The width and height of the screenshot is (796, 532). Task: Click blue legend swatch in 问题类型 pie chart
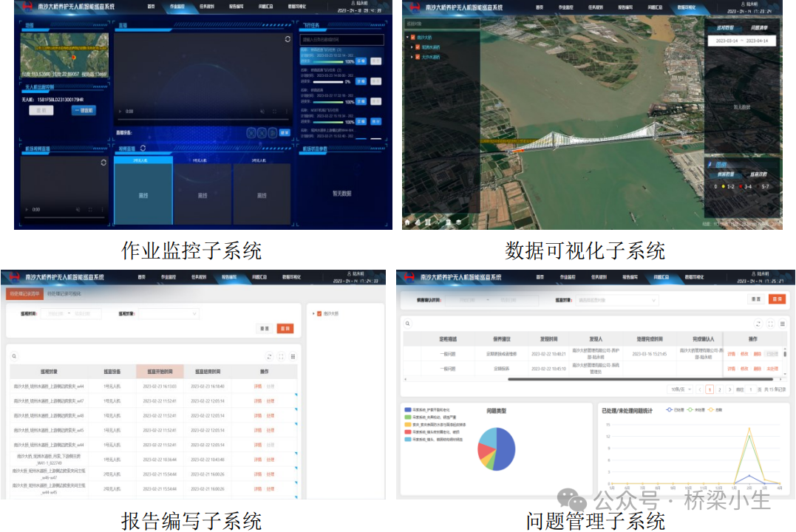tap(407, 409)
